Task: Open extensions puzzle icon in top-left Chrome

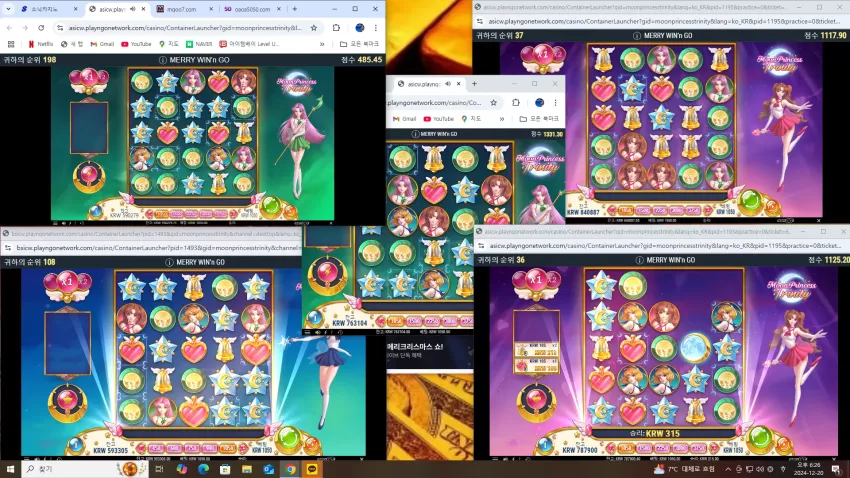Action: (336, 28)
